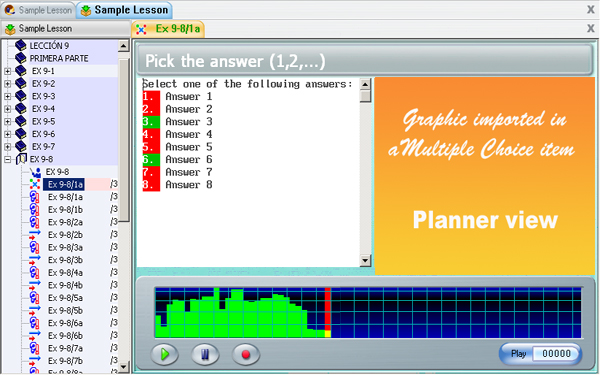Image resolution: width=600 pixels, height=375 pixels.
Task: Click the icon next to Ex 9-8/2a
Action: [x=34, y=222]
